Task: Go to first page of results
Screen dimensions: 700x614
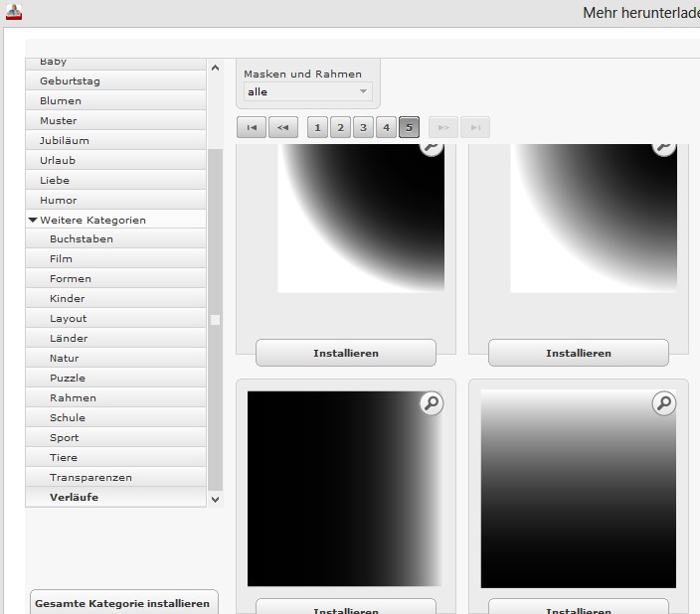Action: coord(252,127)
